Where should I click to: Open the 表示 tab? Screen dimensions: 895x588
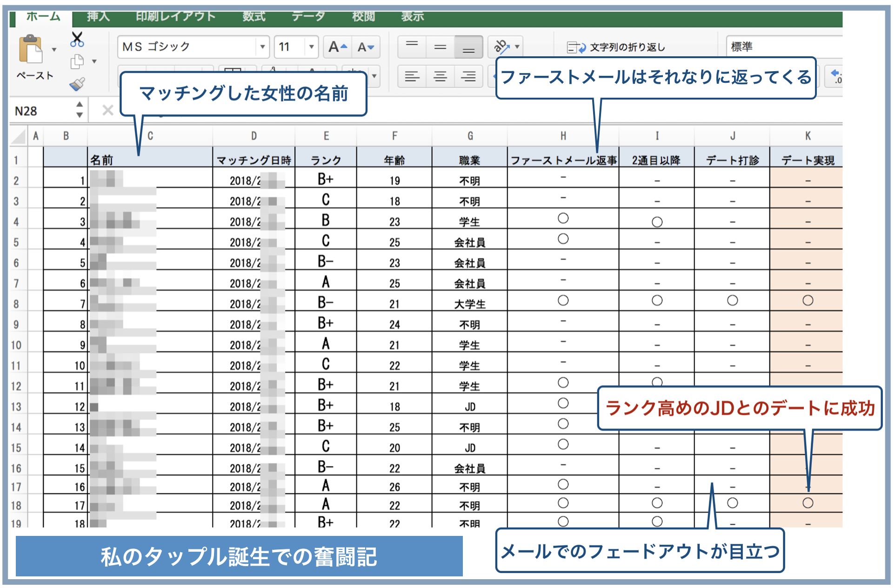413,17
